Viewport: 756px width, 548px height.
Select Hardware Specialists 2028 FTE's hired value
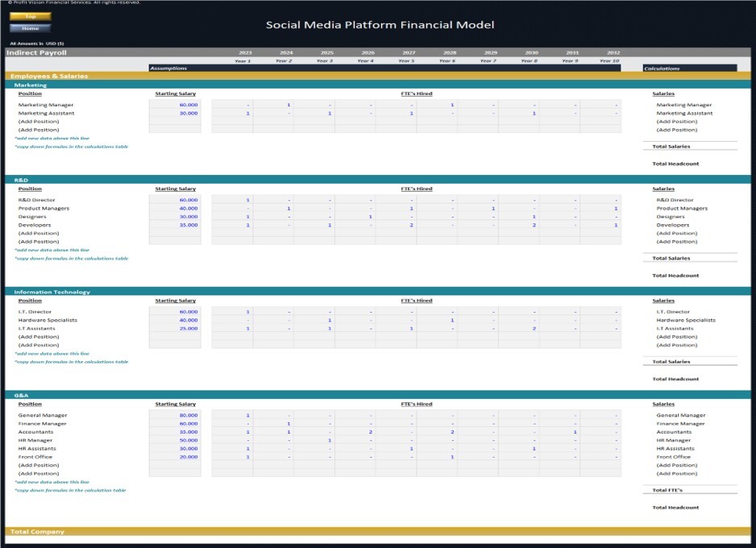tap(438, 320)
